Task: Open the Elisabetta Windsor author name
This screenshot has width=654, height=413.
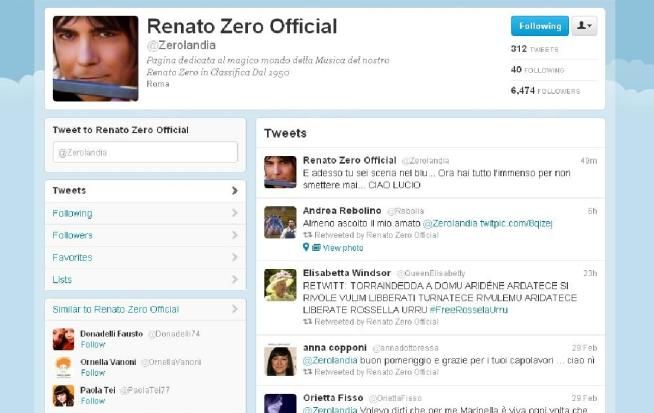Action: 347,273
